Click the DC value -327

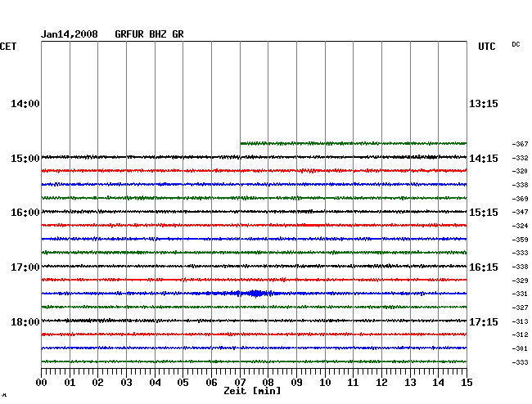coord(520,307)
